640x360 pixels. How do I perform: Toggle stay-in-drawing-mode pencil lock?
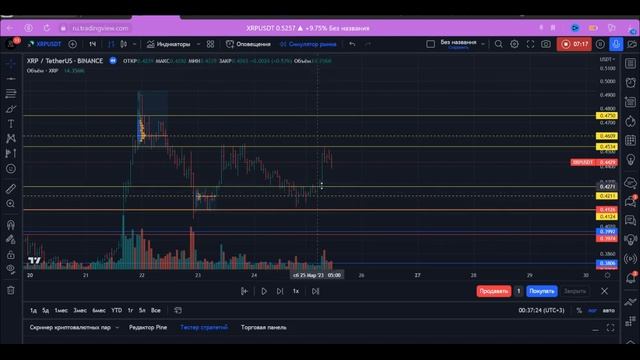11,240
